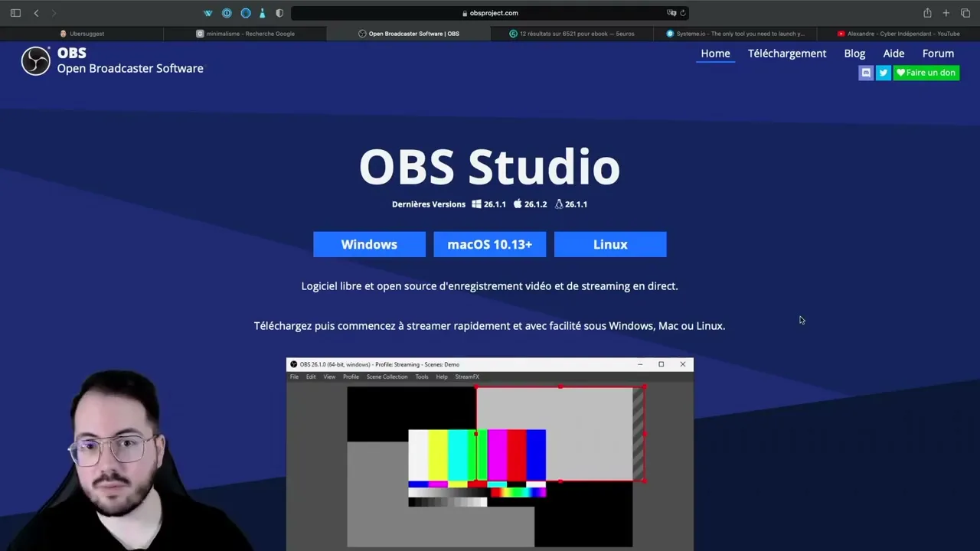The image size is (980, 551).
Task: Click the OBS logo in the header
Action: coord(35,60)
